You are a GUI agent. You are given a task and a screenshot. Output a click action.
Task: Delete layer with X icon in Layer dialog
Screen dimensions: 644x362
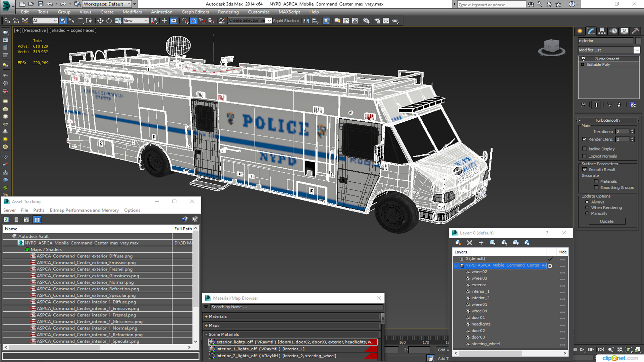tap(470, 243)
